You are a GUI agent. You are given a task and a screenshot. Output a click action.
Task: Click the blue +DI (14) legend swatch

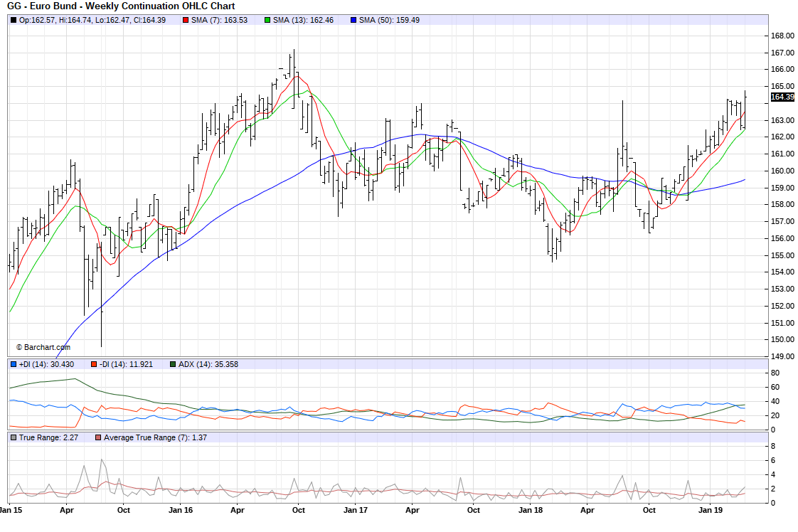pos(14,364)
